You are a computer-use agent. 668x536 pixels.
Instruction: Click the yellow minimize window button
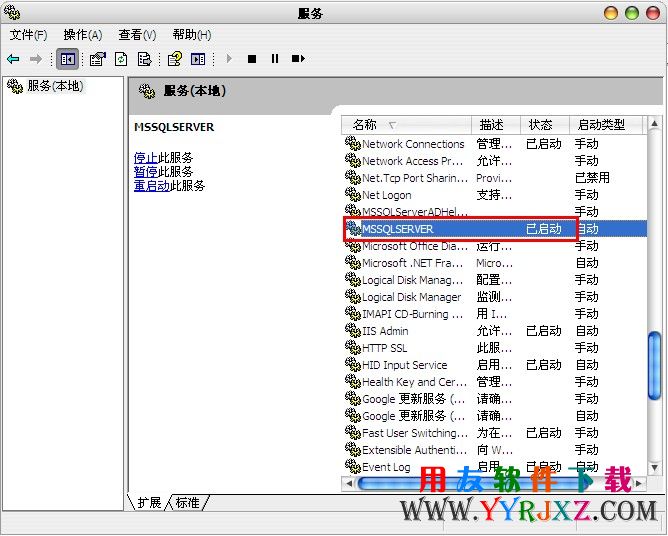tap(611, 13)
